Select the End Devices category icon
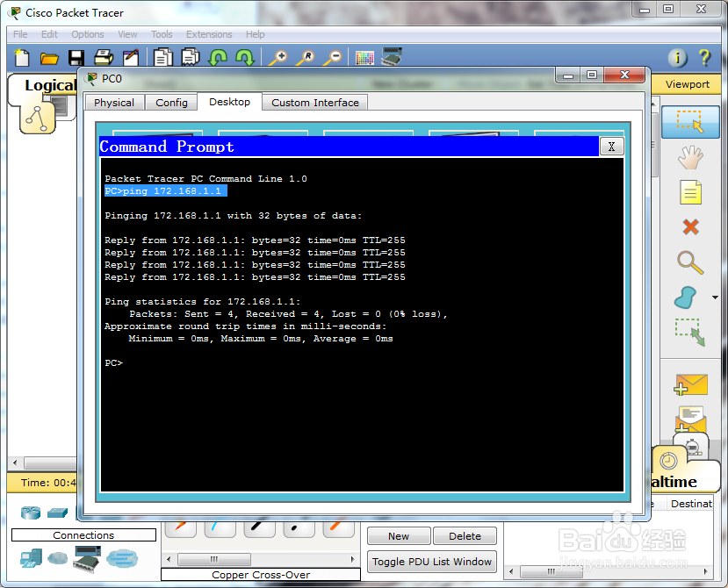The height and width of the screenshot is (588, 728). pos(31,558)
